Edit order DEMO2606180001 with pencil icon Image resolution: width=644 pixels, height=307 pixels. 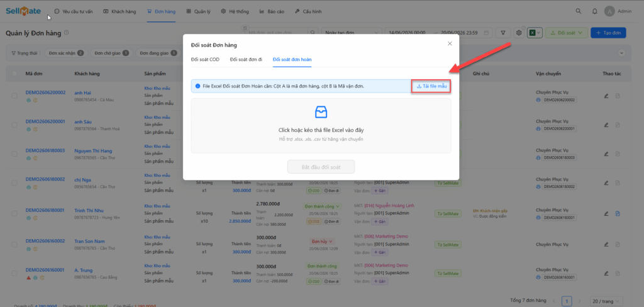tap(606, 213)
